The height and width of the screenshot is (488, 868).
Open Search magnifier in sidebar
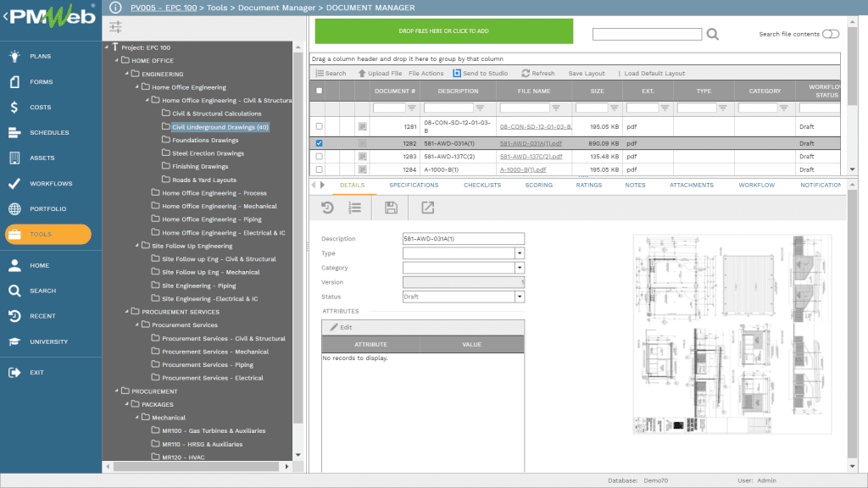tap(14, 291)
